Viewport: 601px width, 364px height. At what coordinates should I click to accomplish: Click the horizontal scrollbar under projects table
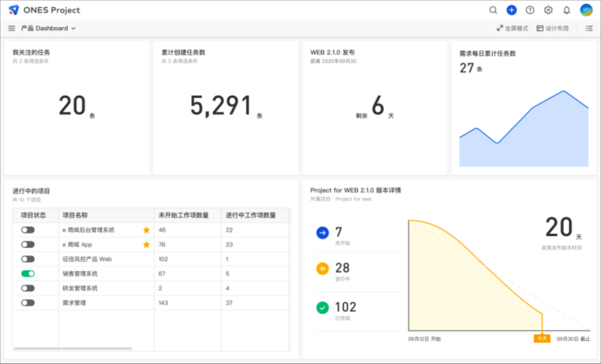pyautogui.click(x=73, y=348)
